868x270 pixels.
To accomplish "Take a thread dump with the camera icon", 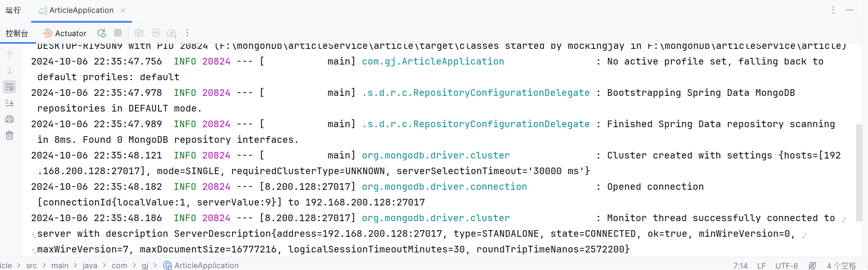I will 139,33.
